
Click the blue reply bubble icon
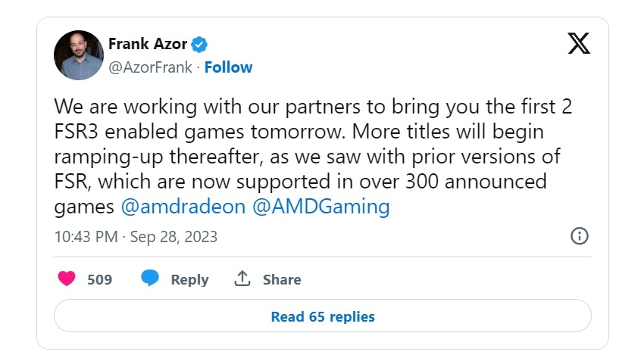(x=150, y=278)
